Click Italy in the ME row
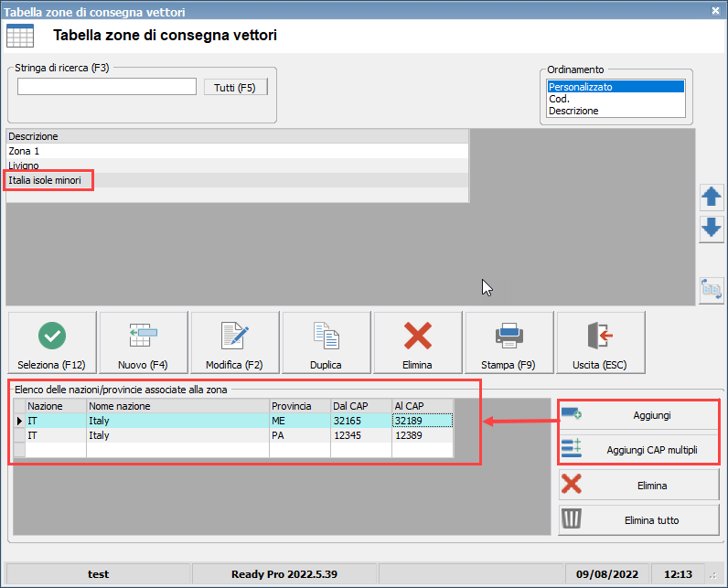Screen dimensions: 728x588 point(177,421)
